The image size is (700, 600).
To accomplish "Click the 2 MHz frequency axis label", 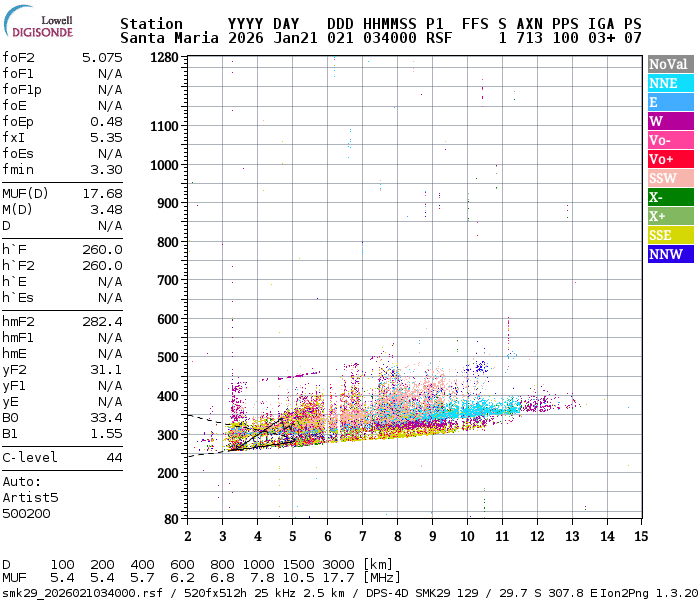I will [x=188, y=536].
